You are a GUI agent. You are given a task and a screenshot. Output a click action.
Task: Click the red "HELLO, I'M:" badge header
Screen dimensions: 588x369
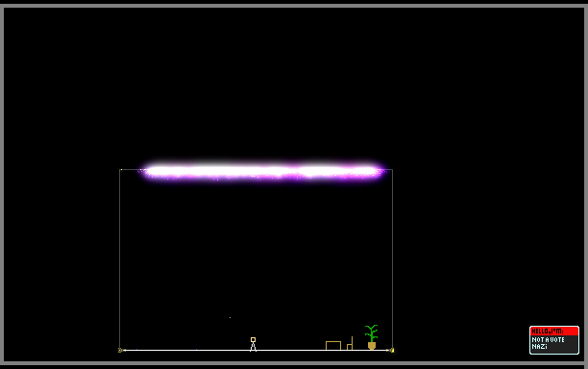[554, 332]
